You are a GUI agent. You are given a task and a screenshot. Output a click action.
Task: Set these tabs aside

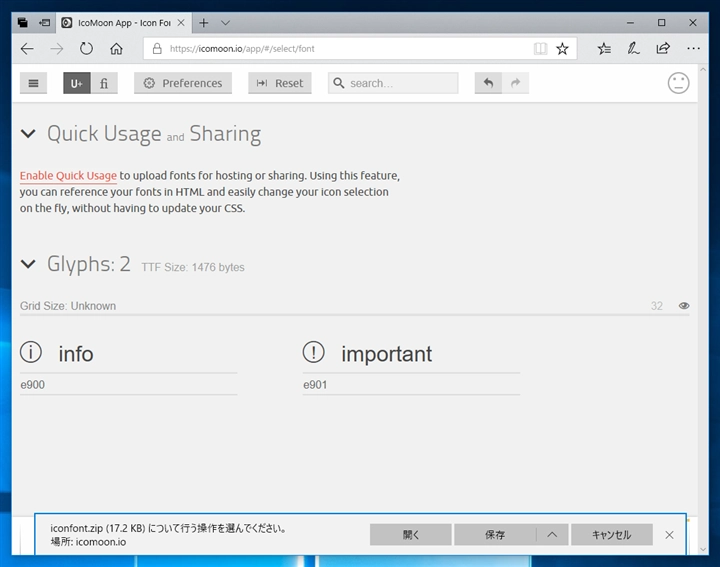point(45,22)
